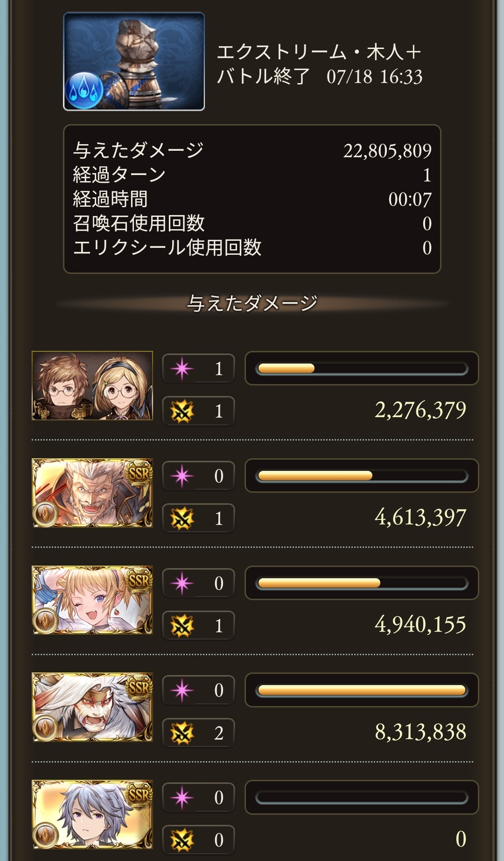Tap the training dummy quest thumbnail
This screenshot has width=504, height=861.
tap(134, 61)
